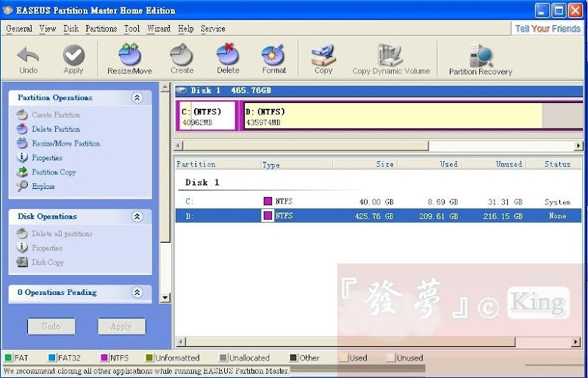
Task: Open the Service menu
Action: tap(213, 29)
